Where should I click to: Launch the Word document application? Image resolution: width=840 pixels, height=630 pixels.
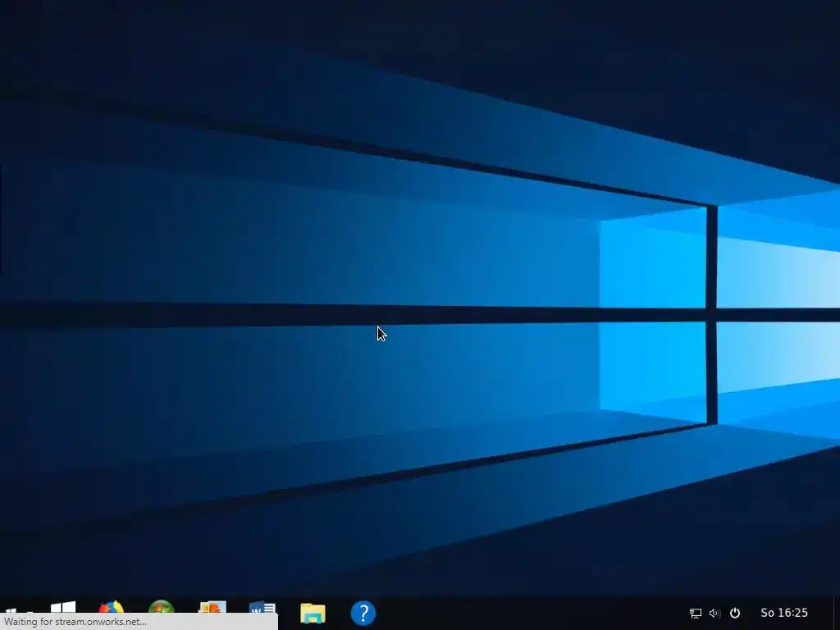(262, 608)
